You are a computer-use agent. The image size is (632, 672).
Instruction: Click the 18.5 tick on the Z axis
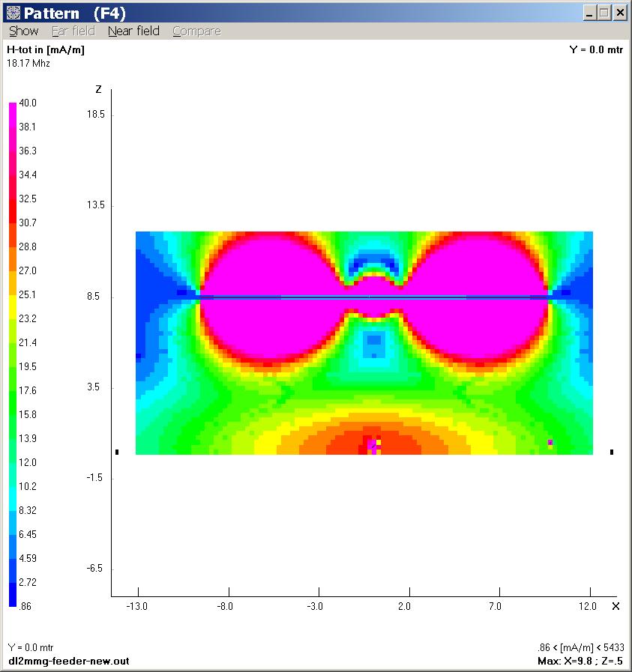coord(96,114)
